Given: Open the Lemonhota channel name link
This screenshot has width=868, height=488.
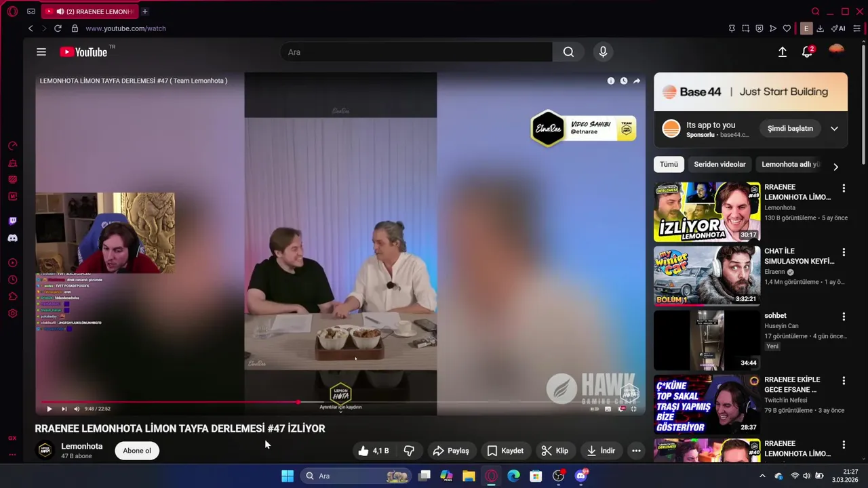Looking at the screenshot, I should coord(82,446).
